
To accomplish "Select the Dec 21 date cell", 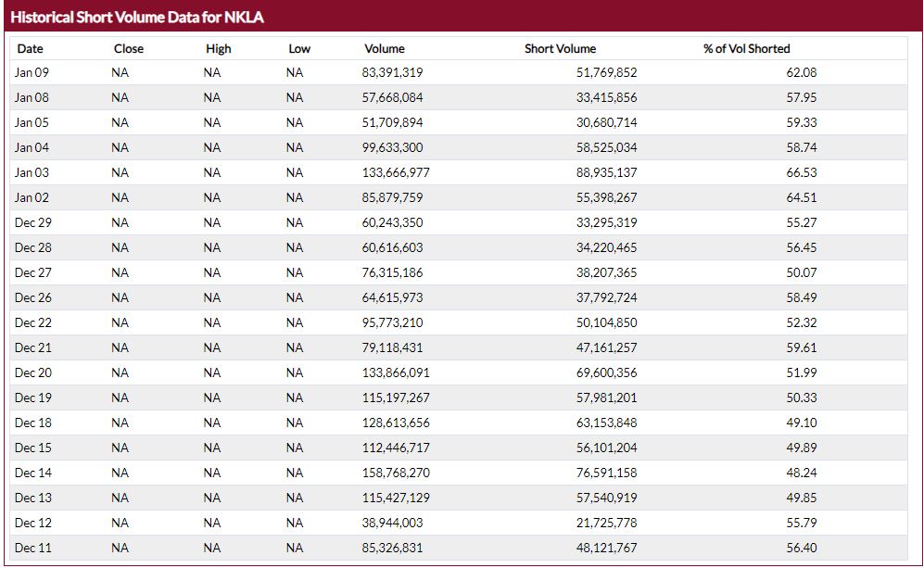I will [33, 347].
